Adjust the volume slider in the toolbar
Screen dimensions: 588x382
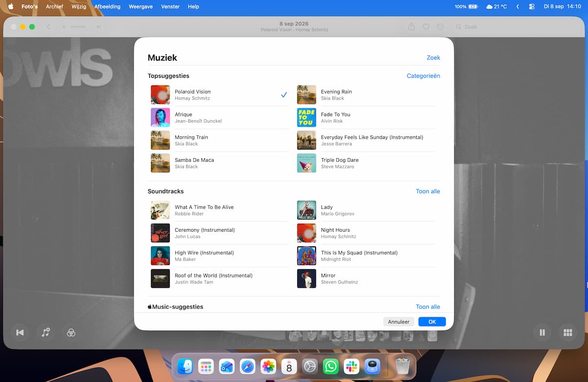click(78, 27)
